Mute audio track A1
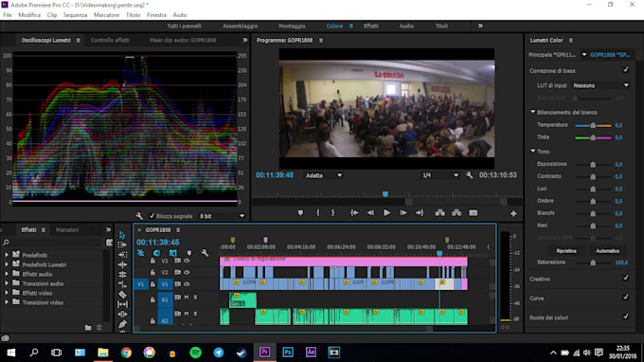644x362 pixels. coord(187,297)
